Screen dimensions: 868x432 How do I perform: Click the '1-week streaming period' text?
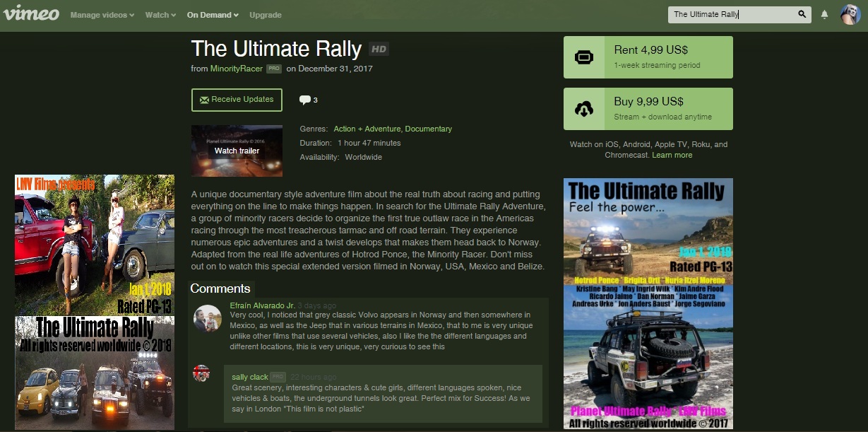click(x=657, y=66)
